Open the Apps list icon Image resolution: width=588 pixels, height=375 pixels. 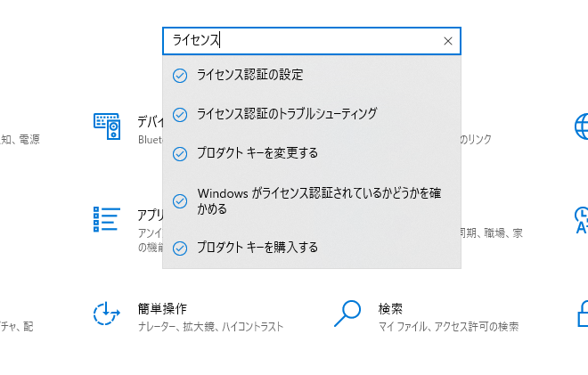tap(107, 219)
